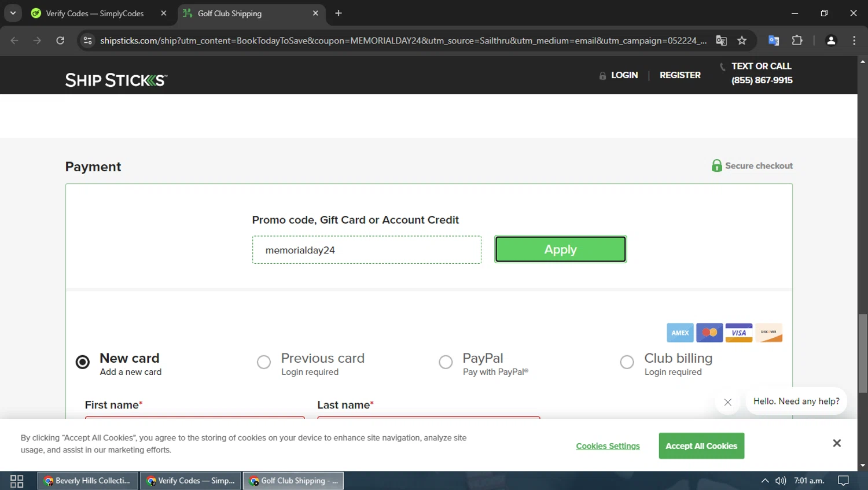This screenshot has width=868, height=490.
Task: Reload the Ship Sticks page
Action: (60, 40)
